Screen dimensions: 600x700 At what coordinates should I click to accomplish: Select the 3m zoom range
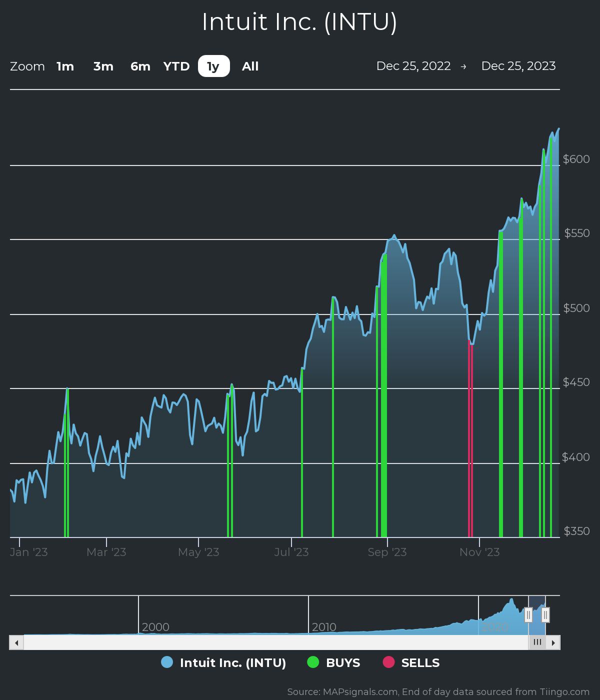pos(103,66)
